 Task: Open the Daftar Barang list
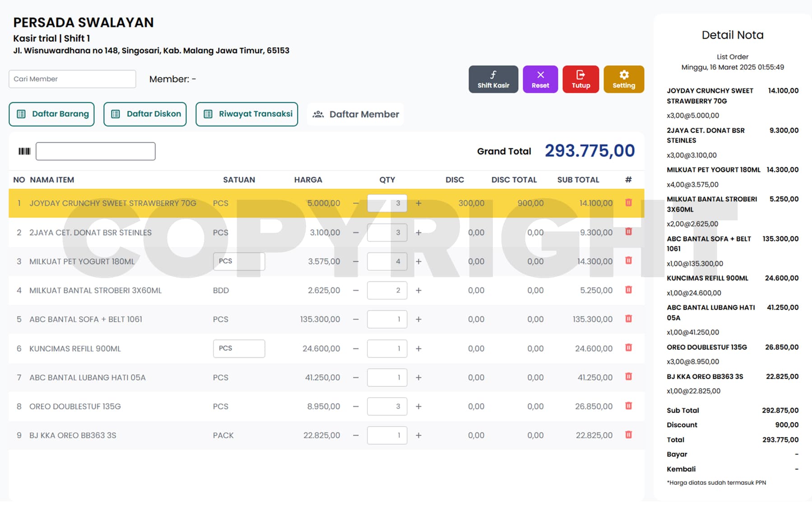[52, 114]
